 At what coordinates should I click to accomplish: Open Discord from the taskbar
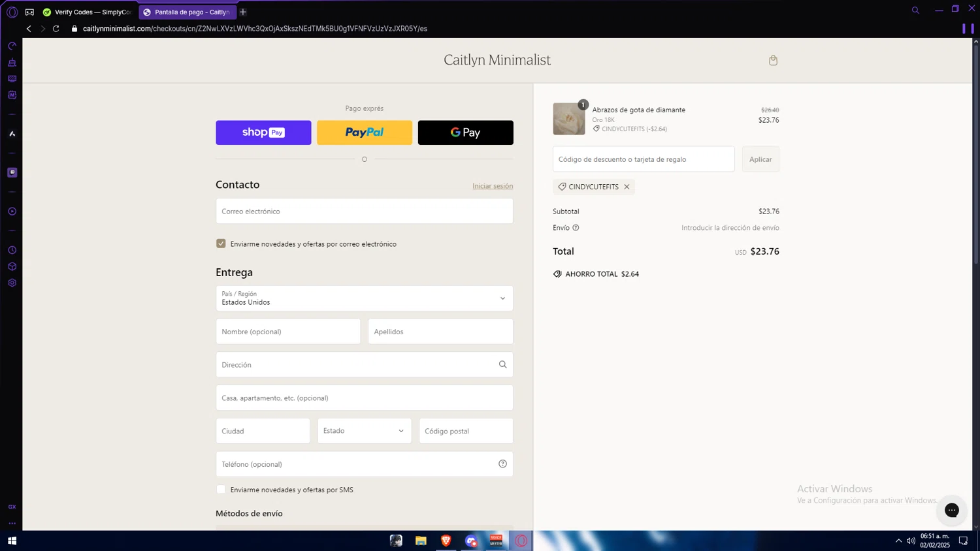coord(471,541)
